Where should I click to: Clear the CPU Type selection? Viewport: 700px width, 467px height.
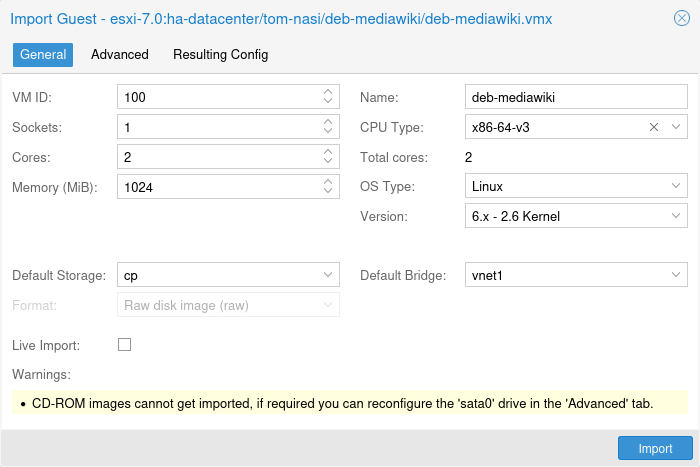(654, 127)
